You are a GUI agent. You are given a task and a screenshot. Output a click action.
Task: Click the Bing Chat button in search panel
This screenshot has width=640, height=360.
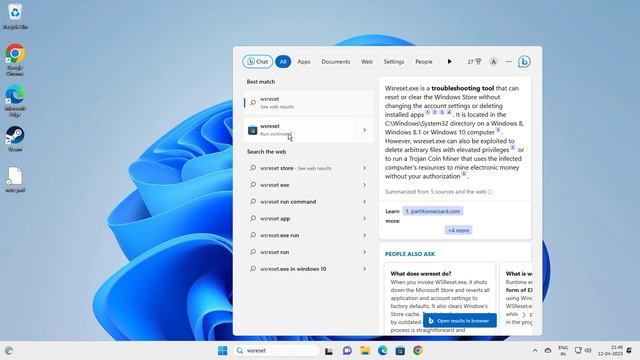[x=258, y=62]
